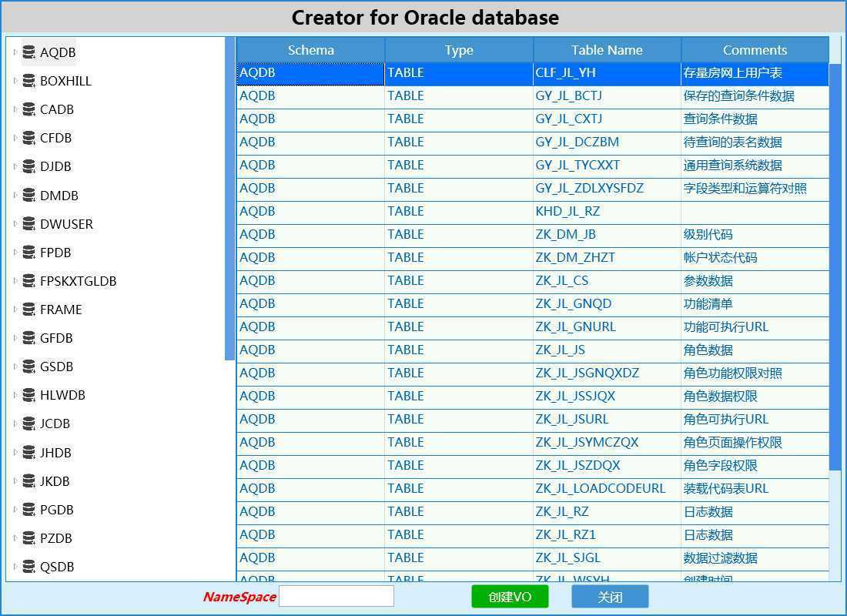Expand the DWUSER schema node

(15, 224)
